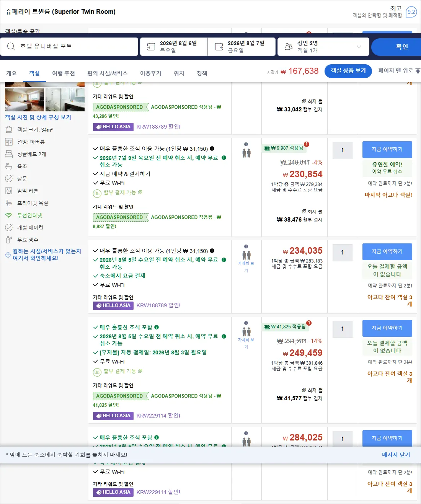
Task: Click the room size icon
Action: coord(9,130)
